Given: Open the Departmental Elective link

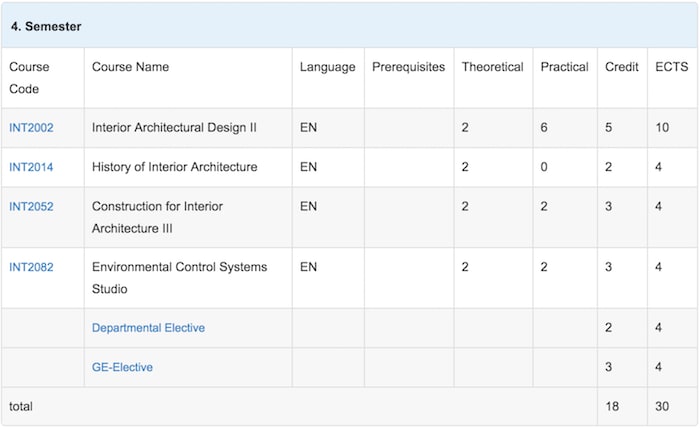Looking at the screenshot, I should 148,328.
